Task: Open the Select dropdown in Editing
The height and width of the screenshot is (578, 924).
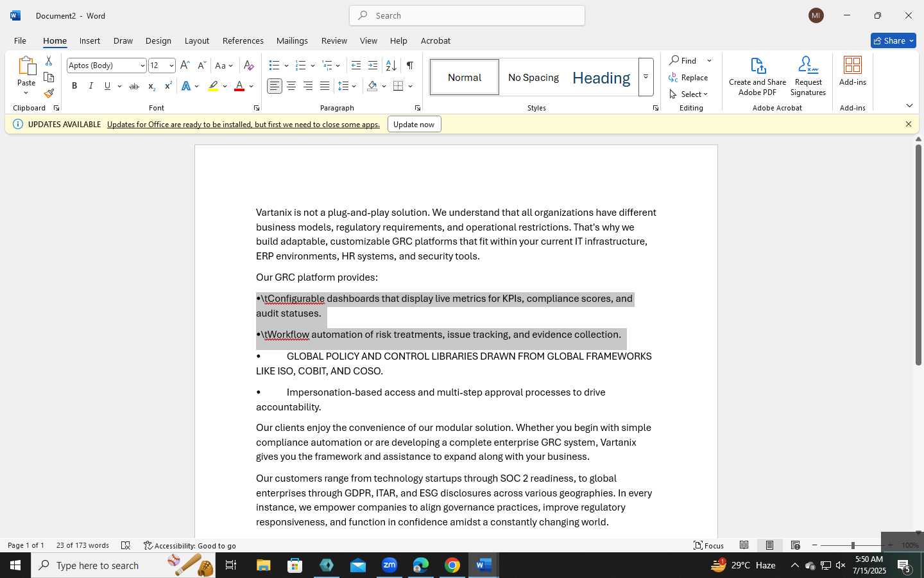Action: pyautogui.click(x=689, y=94)
